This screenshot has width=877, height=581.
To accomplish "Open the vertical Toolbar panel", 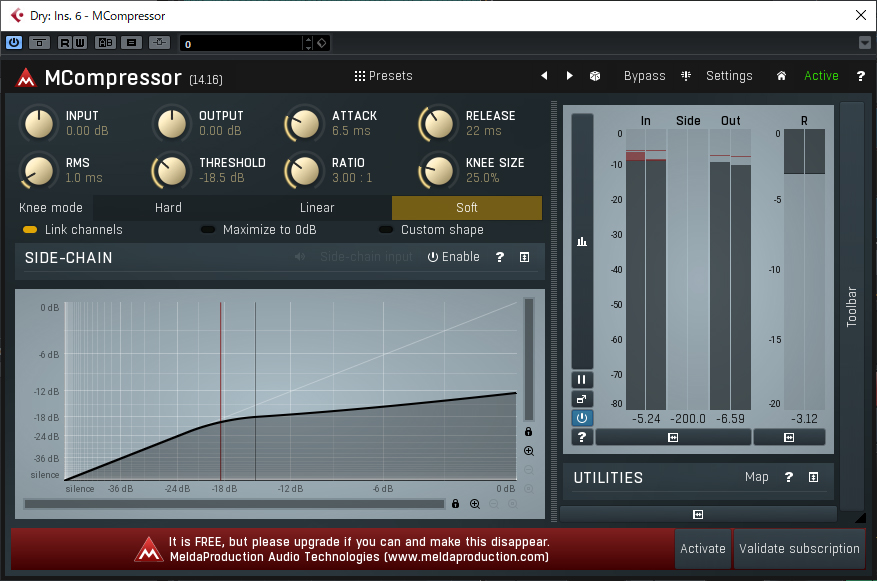I will [851, 306].
